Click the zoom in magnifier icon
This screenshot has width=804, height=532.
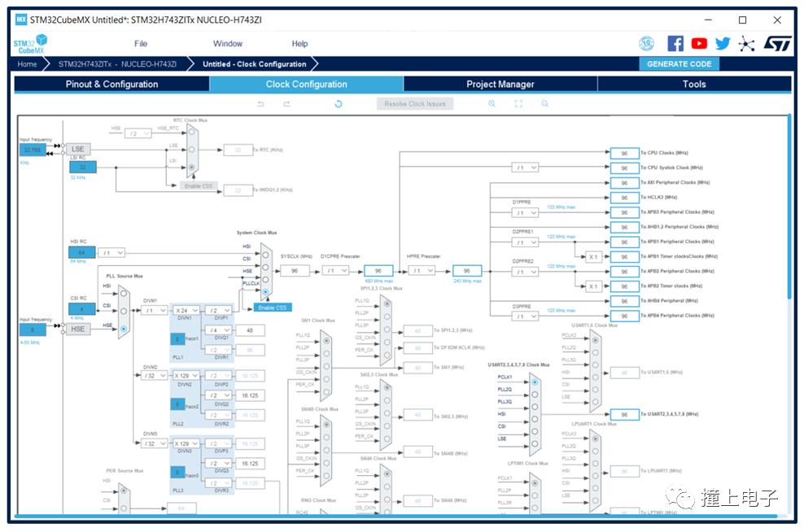[492, 103]
